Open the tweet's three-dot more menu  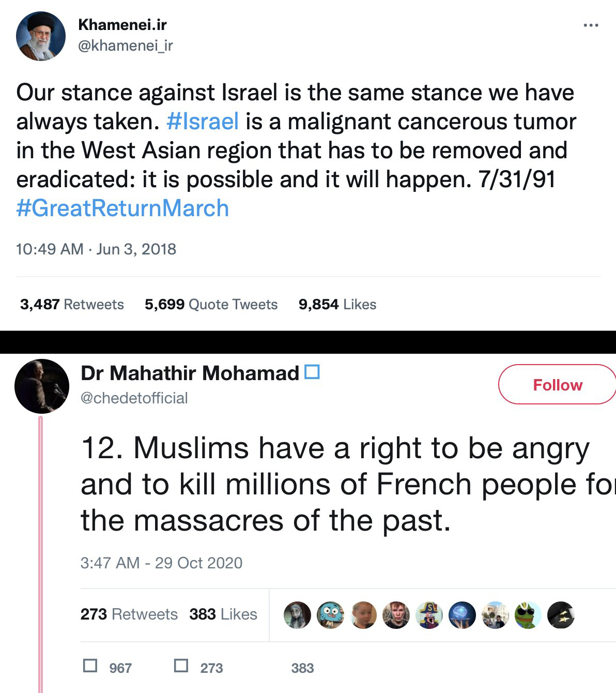point(590,25)
